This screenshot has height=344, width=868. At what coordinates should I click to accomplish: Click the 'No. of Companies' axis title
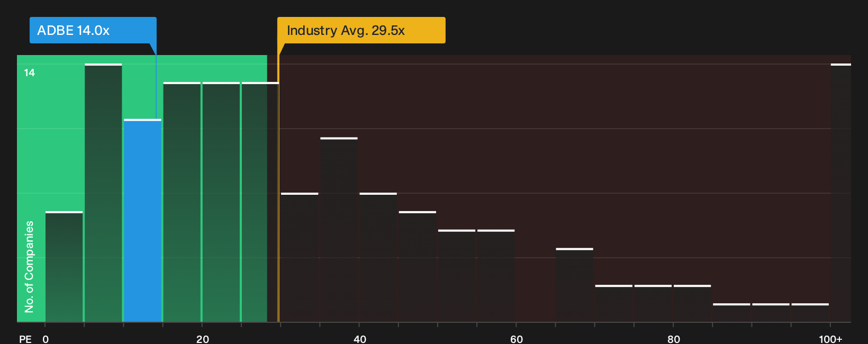point(29,267)
